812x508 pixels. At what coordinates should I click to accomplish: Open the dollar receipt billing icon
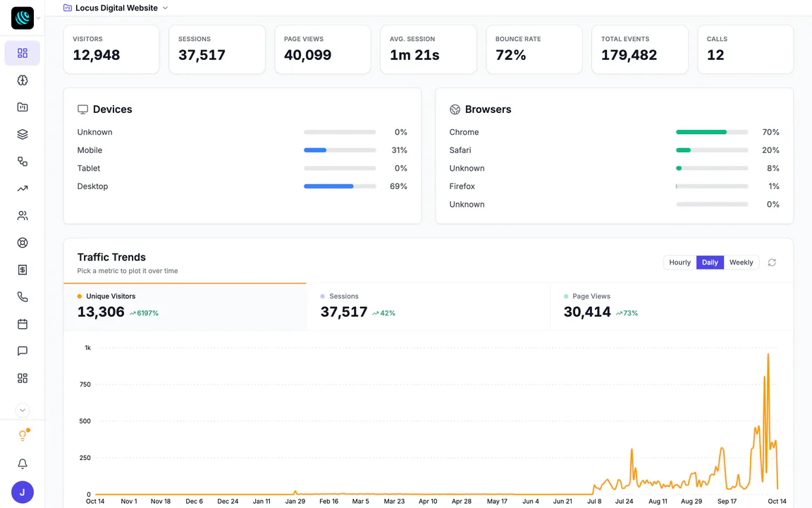pyautogui.click(x=23, y=270)
